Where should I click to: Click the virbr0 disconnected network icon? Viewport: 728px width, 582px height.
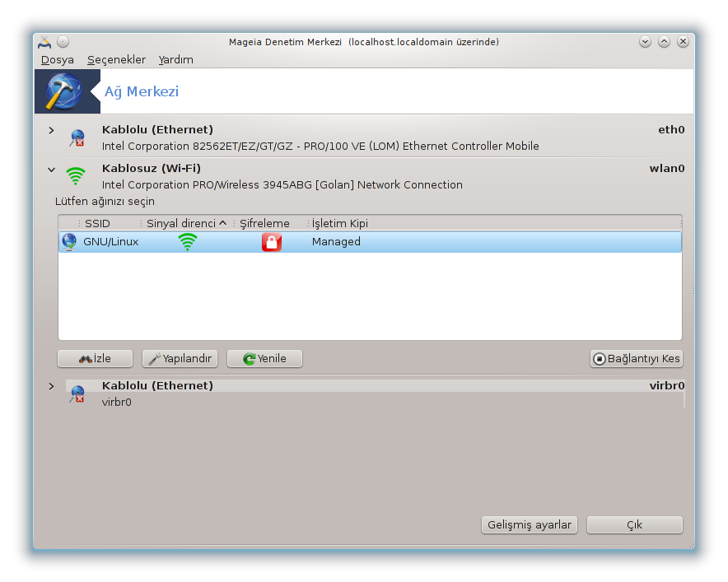click(77, 393)
